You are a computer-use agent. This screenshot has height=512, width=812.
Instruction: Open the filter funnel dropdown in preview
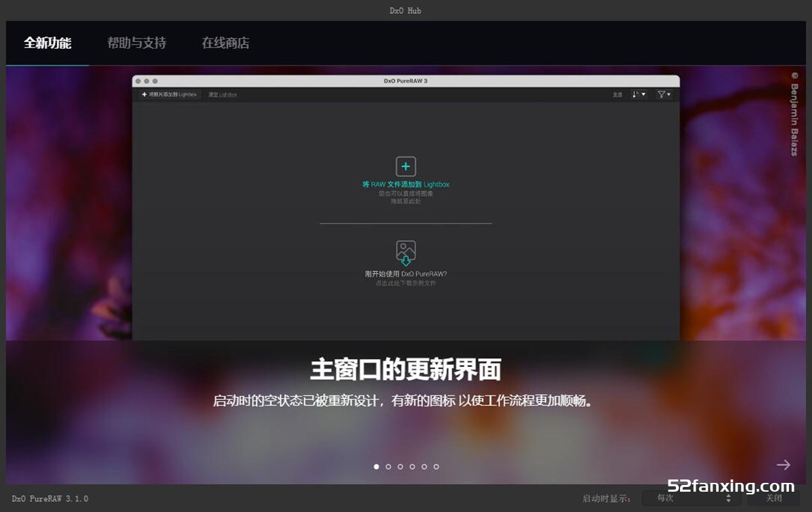[664, 95]
